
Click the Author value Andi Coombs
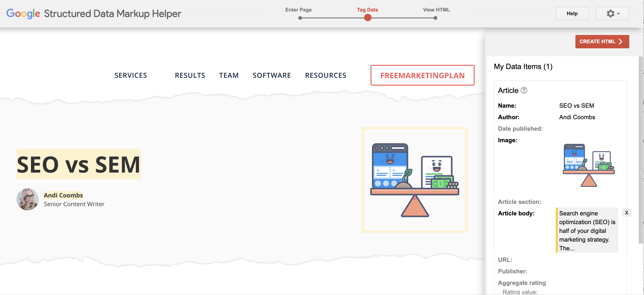click(577, 117)
